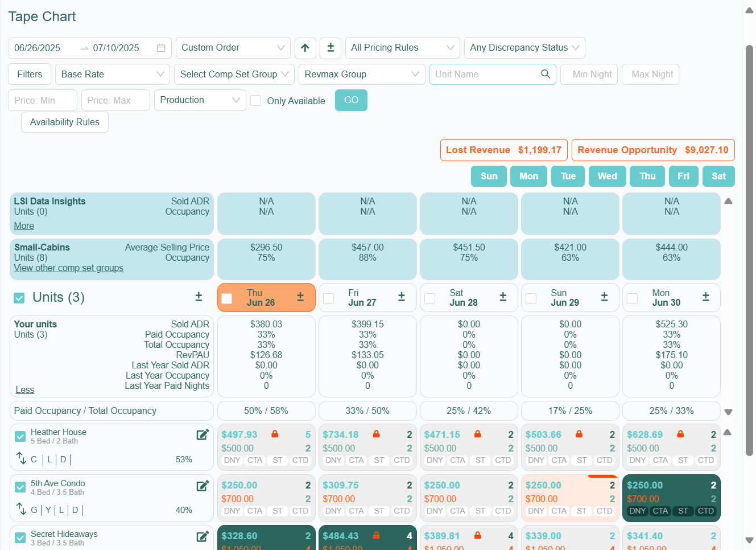Focus the Price: Min input field
Viewport: 756px width, 550px height.
(x=43, y=100)
